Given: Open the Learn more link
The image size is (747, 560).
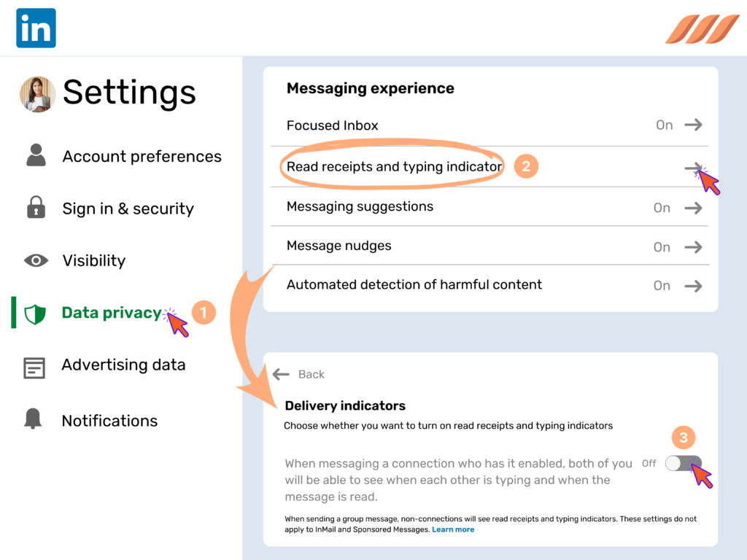Looking at the screenshot, I should 453,529.
